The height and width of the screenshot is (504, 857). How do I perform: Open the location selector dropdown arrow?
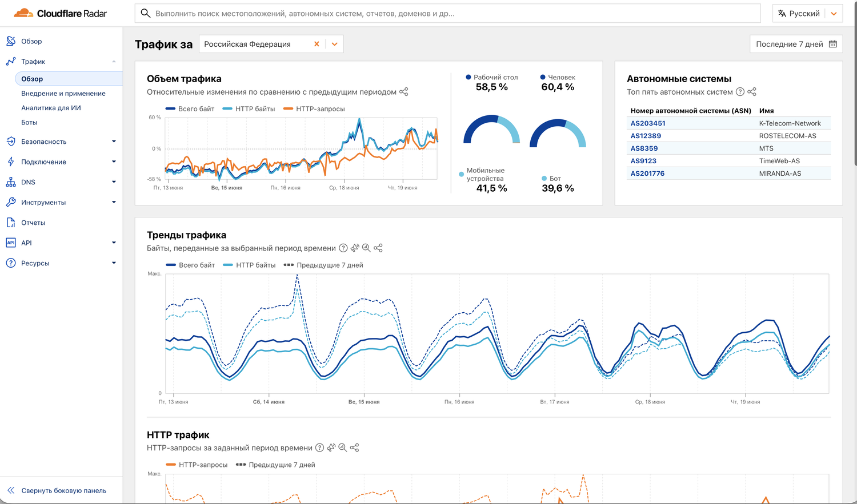pos(335,44)
